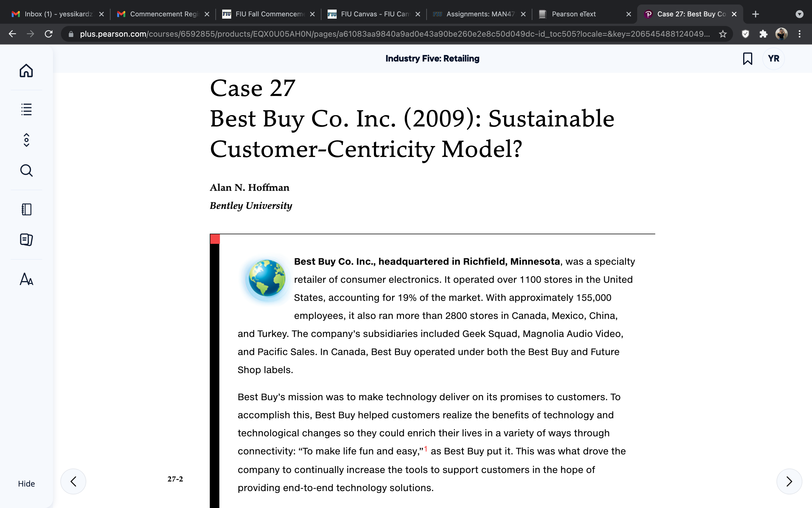Close the Inbox (1) tab
Image resolution: width=812 pixels, height=508 pixels.
coord(102,14)
